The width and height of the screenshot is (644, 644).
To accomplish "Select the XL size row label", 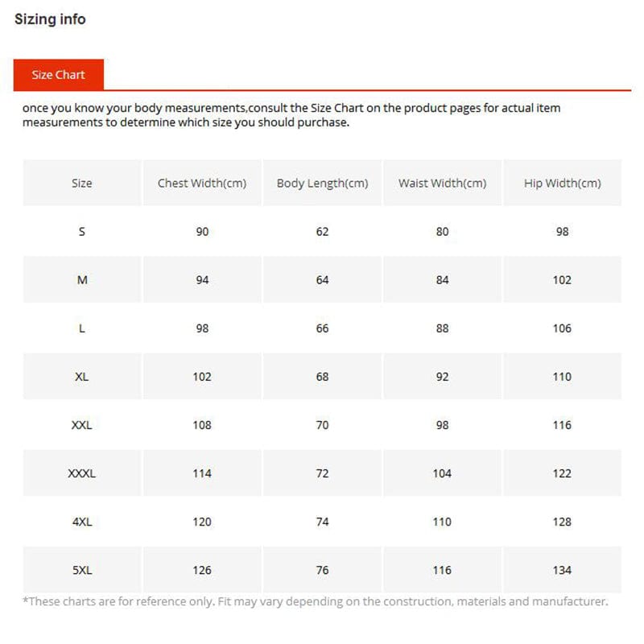I will [x=82, y=376].
